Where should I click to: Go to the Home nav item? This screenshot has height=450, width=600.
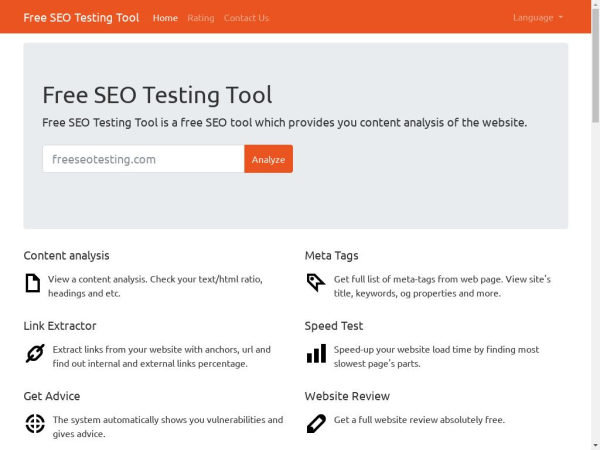tap(165, 18)
